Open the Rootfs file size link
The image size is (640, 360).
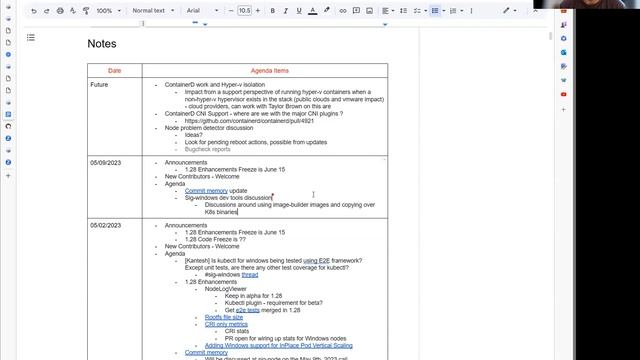(x=224, y=317)
